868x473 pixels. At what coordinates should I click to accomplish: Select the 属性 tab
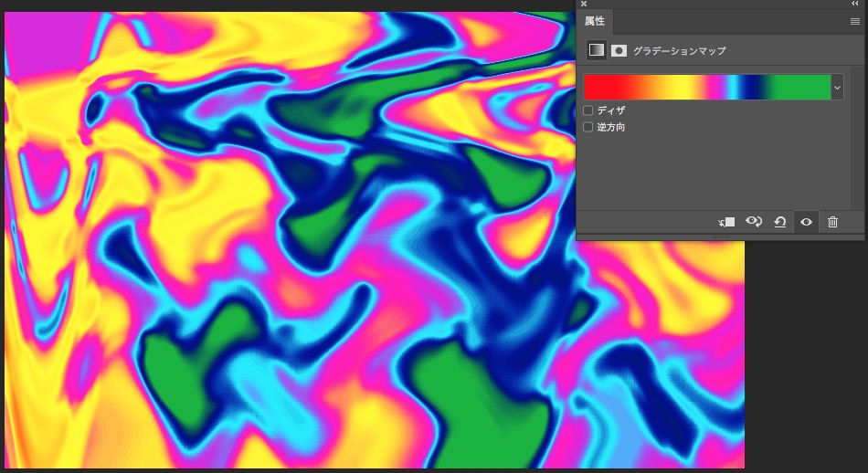point(595,21)
